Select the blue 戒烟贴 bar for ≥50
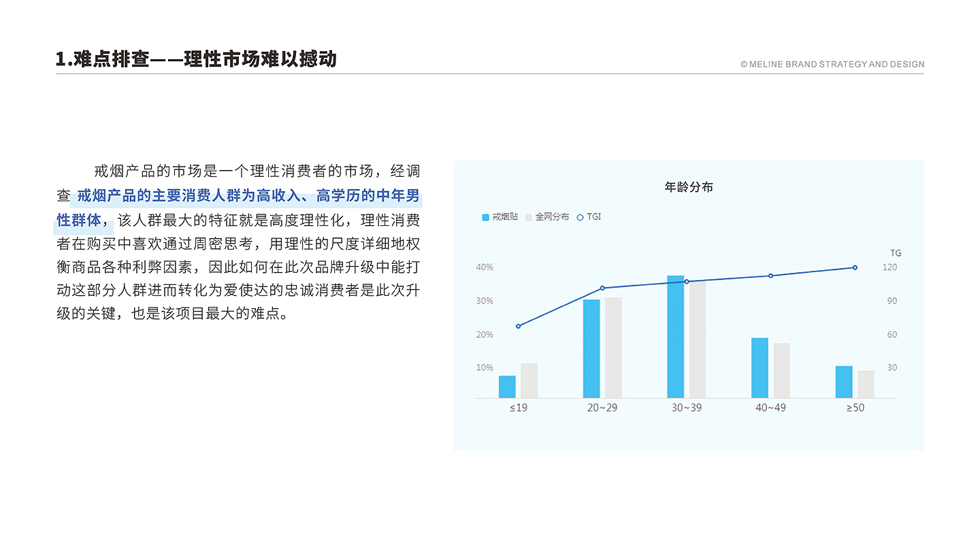Viewport: 980px width, 551px height. pos(844,382)
